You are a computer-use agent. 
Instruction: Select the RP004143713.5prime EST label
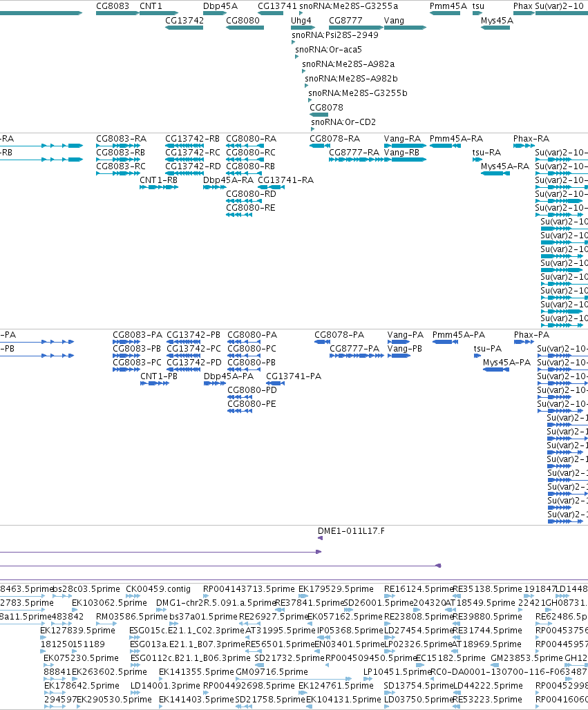tap(249, 588)
